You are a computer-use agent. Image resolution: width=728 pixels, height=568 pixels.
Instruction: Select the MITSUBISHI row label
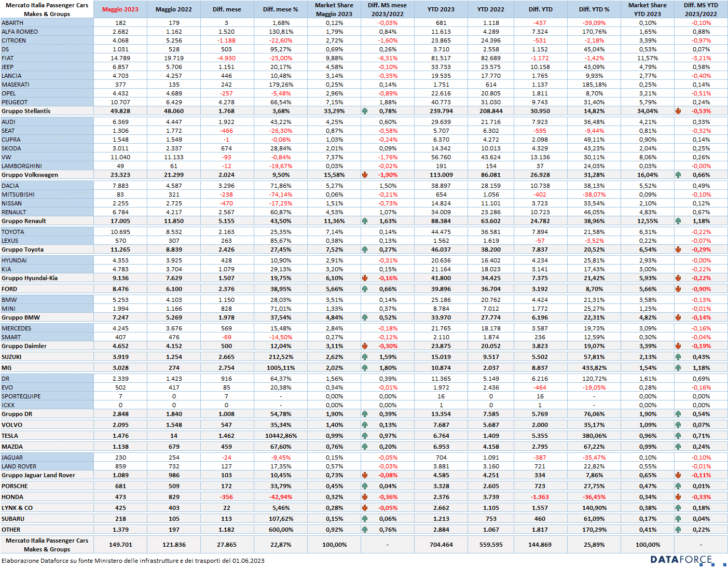18,195
